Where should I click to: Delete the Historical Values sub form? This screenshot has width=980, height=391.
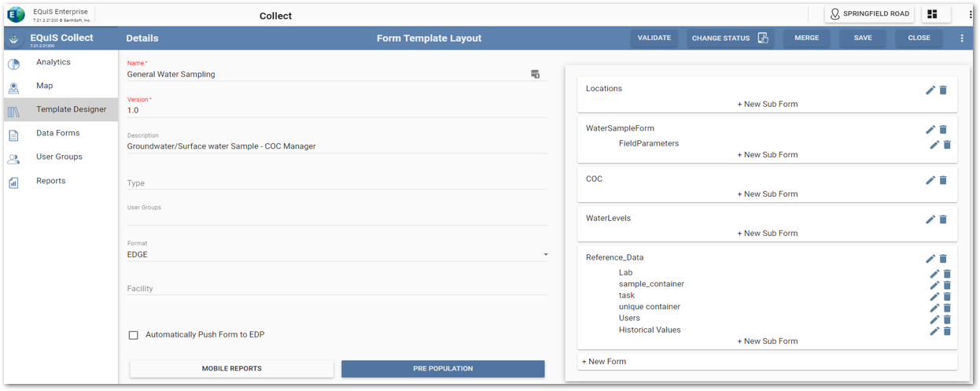(x=947, y=331)
